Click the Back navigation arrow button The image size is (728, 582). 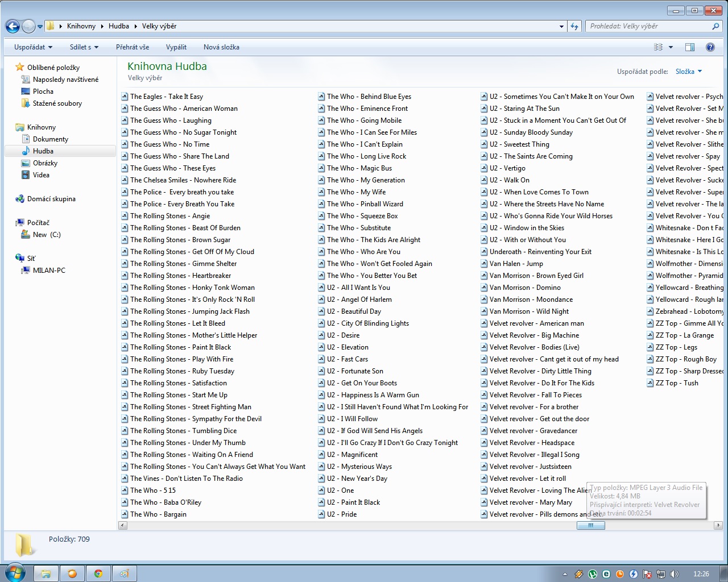click(x=13, y=26)
